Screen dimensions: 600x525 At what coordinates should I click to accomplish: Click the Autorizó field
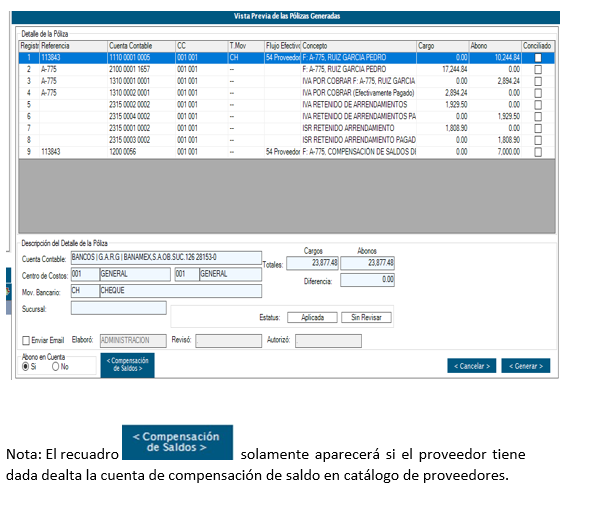[328, 341]
